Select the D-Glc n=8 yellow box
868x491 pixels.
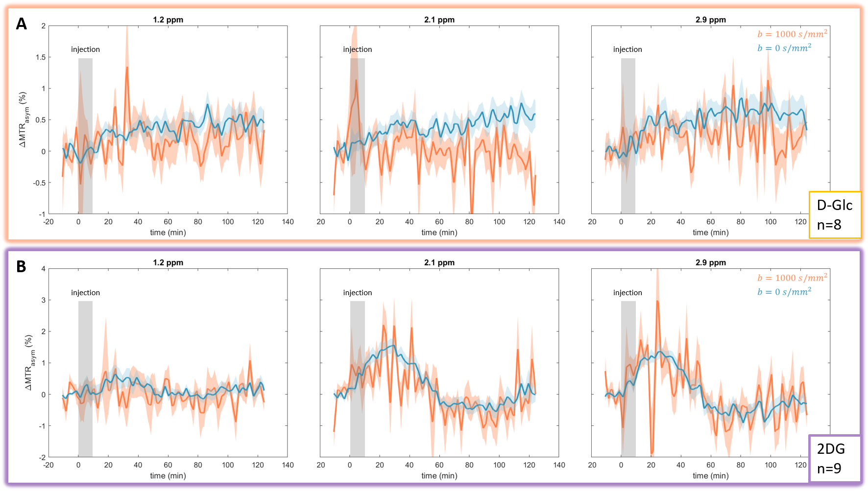click(x=835, y=215)
